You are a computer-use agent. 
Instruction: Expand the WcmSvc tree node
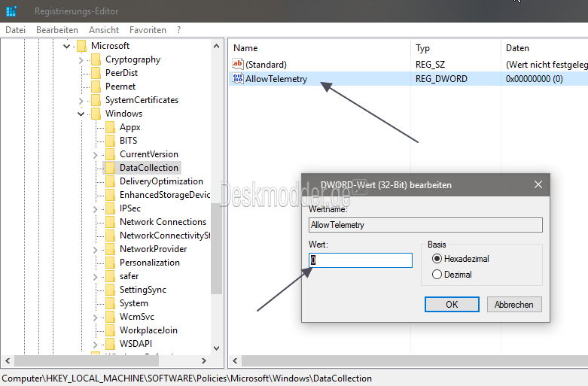[96, 318]
